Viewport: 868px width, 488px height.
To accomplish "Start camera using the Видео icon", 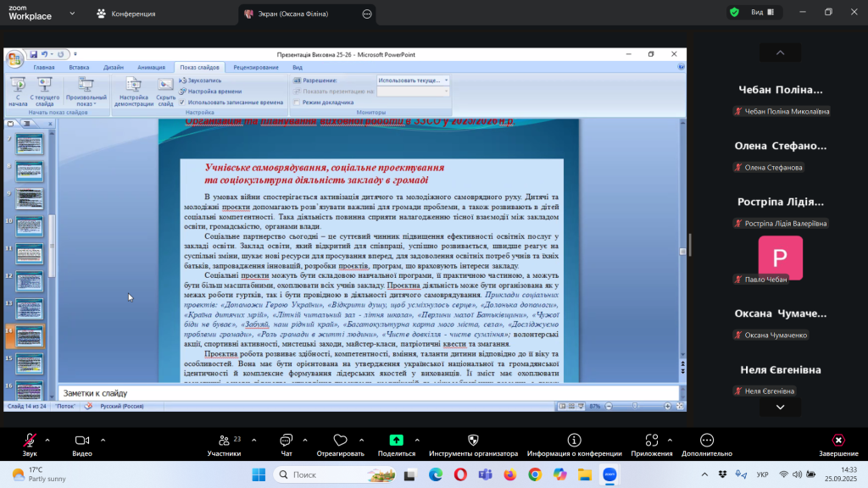I will 82,441.
